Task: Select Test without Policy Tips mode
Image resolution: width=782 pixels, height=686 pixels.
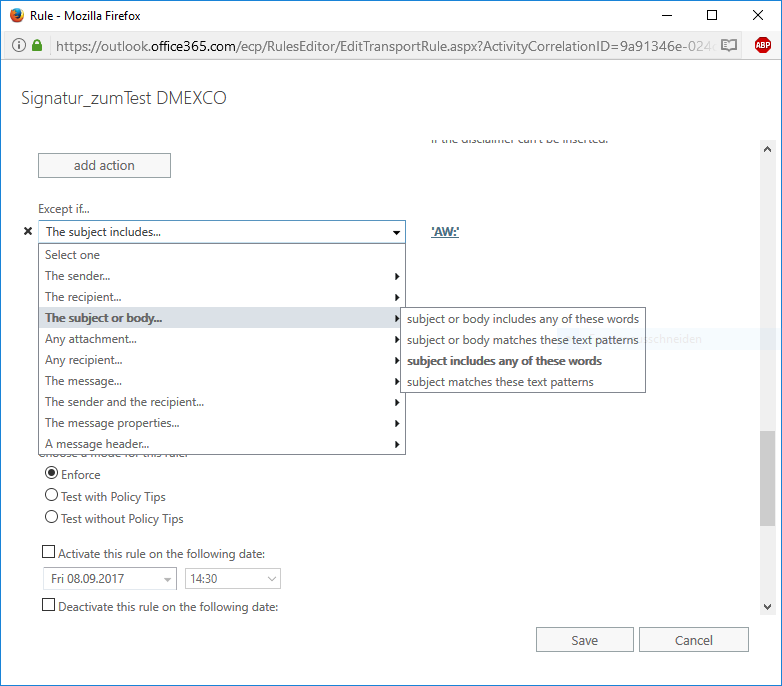Action: pos(51,516)
